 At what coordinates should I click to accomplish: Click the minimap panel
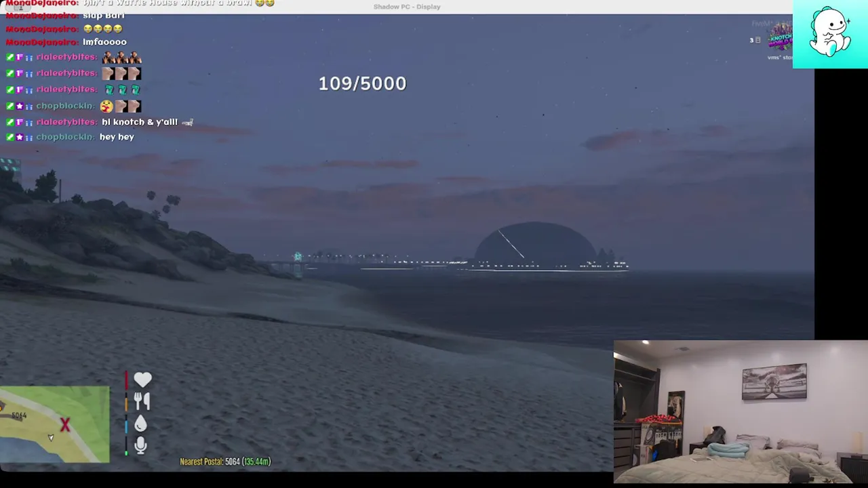(54, 425)
